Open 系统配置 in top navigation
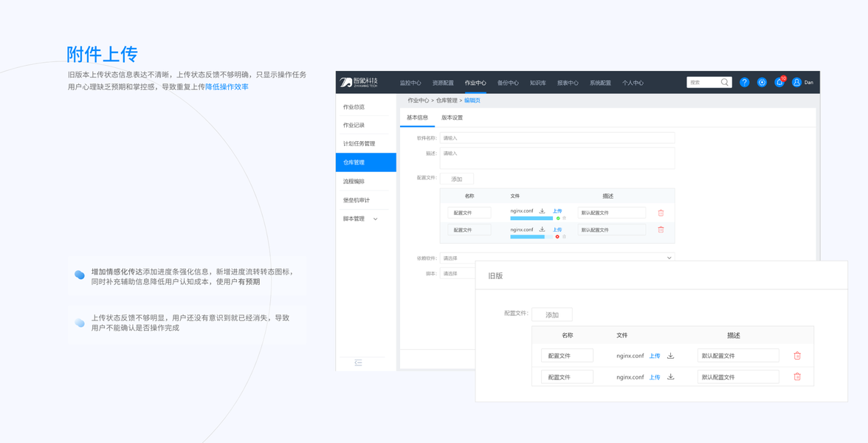Screen dimensions: 868x443 [x=600, y=83]
